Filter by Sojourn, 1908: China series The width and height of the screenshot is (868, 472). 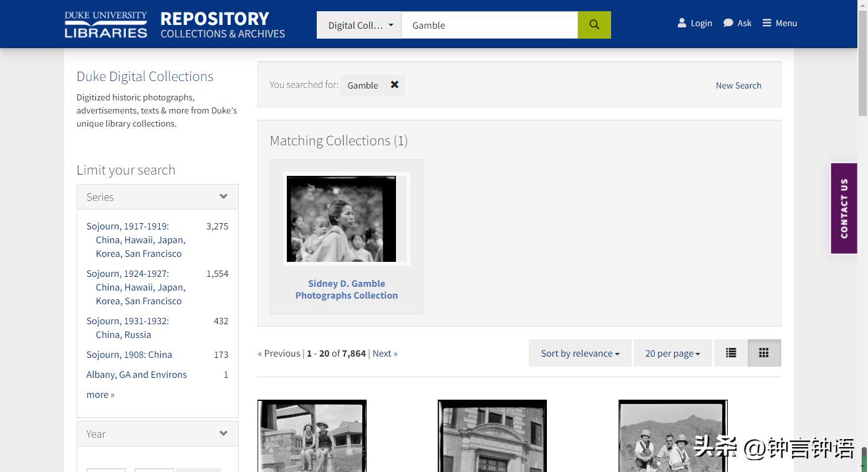click(x=129, y=354)
